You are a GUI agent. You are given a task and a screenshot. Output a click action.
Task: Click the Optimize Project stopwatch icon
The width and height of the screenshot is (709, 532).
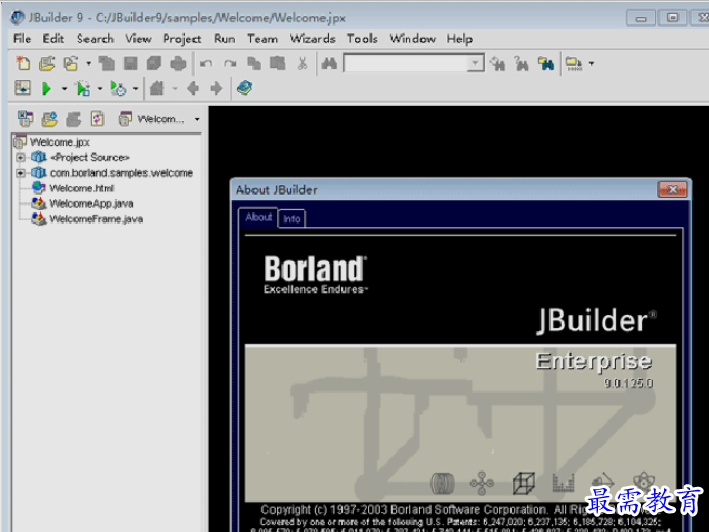tap(118, 89)
